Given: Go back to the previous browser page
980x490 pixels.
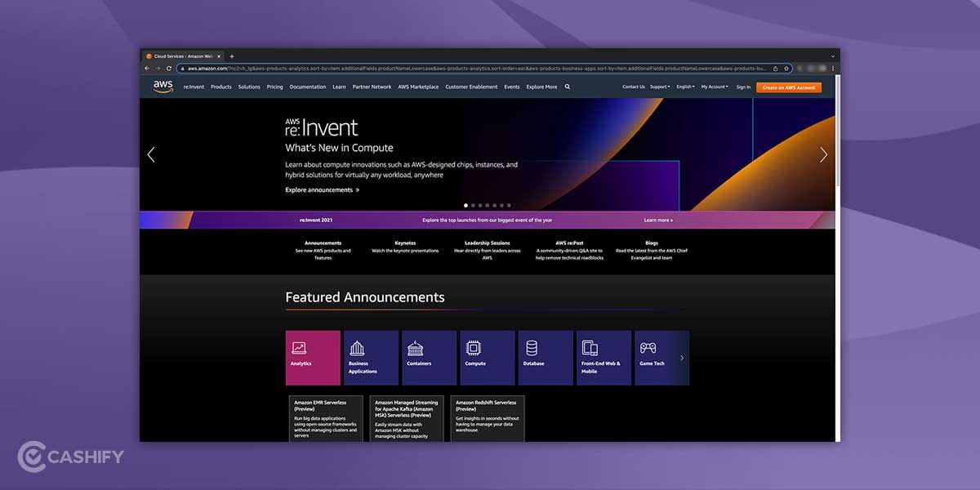Looking at the screenshot, I should (147, 69).
